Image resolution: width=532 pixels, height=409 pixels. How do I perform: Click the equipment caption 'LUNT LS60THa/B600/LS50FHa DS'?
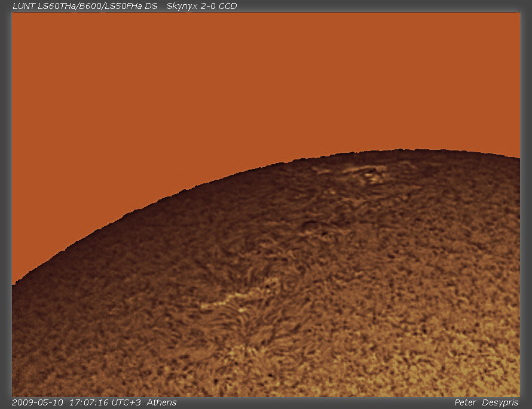point(85,6)
